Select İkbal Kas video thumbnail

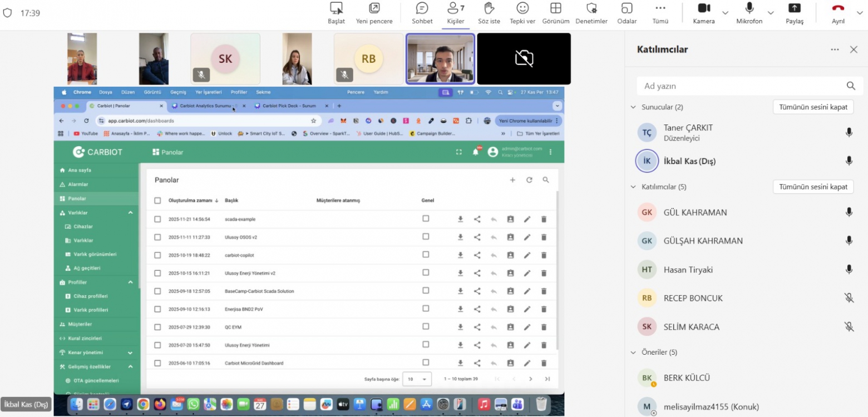point(440,58)
